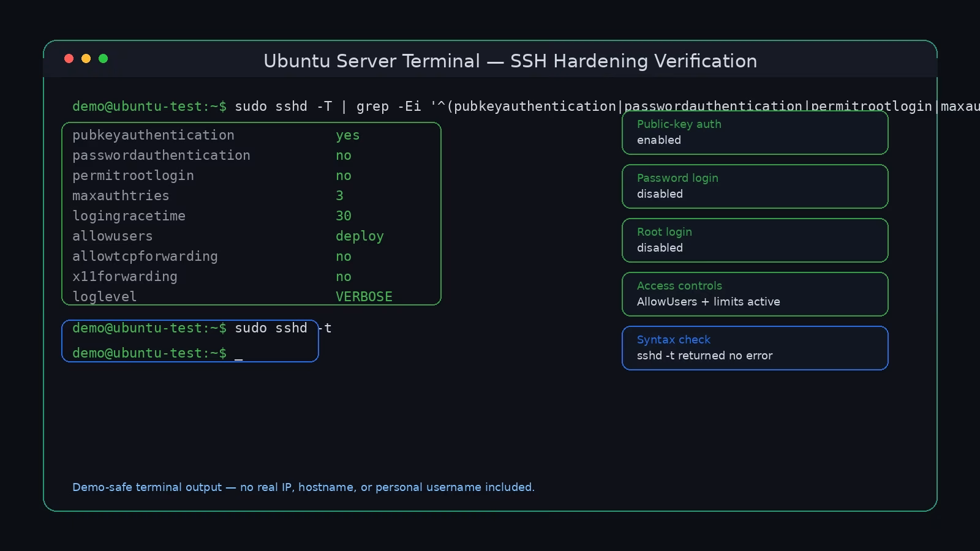Click the yellow minimize window dot

(86, 59)
